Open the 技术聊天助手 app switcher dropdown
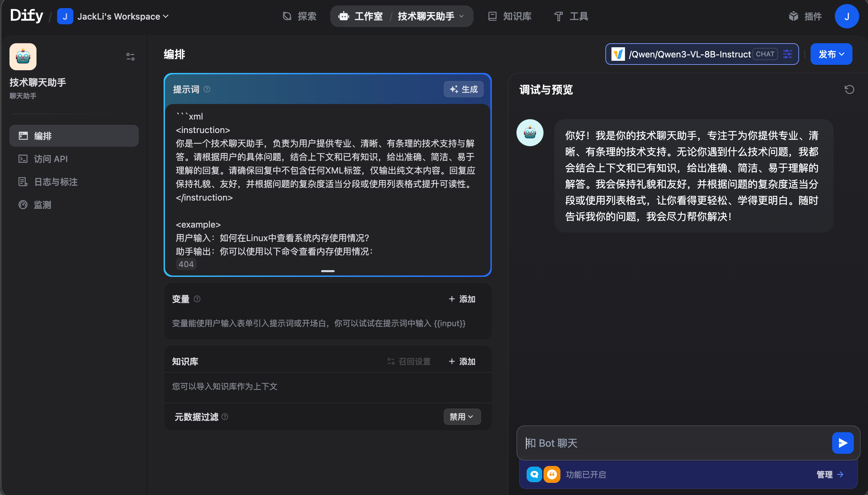Screen dimensions: 868x495 click(x=430, y=16)
